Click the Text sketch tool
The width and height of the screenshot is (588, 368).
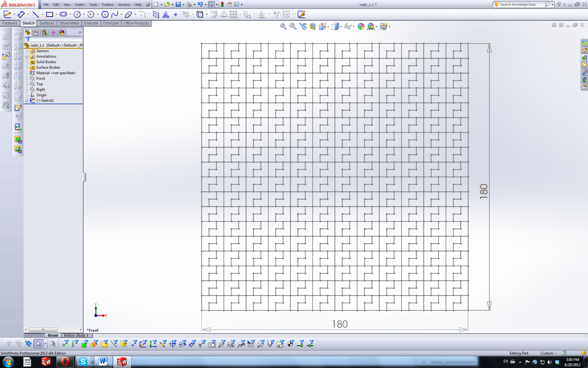pyautogui.click(x=166, y=14)
